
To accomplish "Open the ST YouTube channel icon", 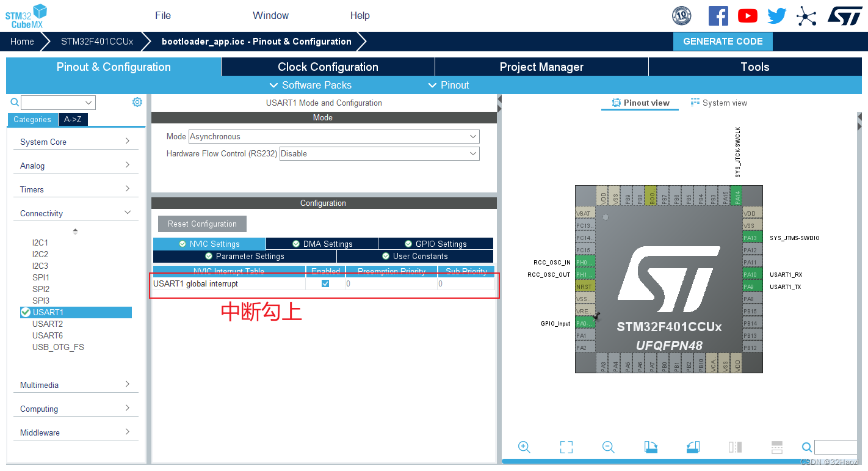I will click(747, 16).
